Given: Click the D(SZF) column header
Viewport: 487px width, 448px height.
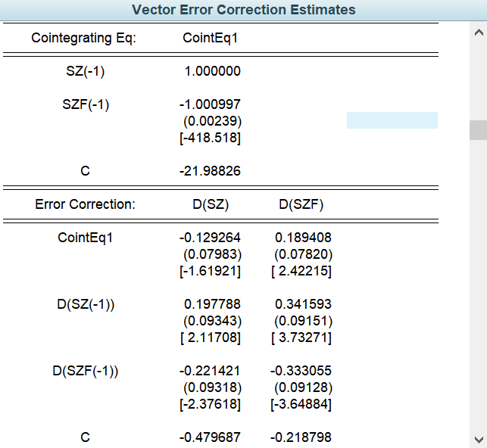Looking at the screenshot, I should point(301,204).
